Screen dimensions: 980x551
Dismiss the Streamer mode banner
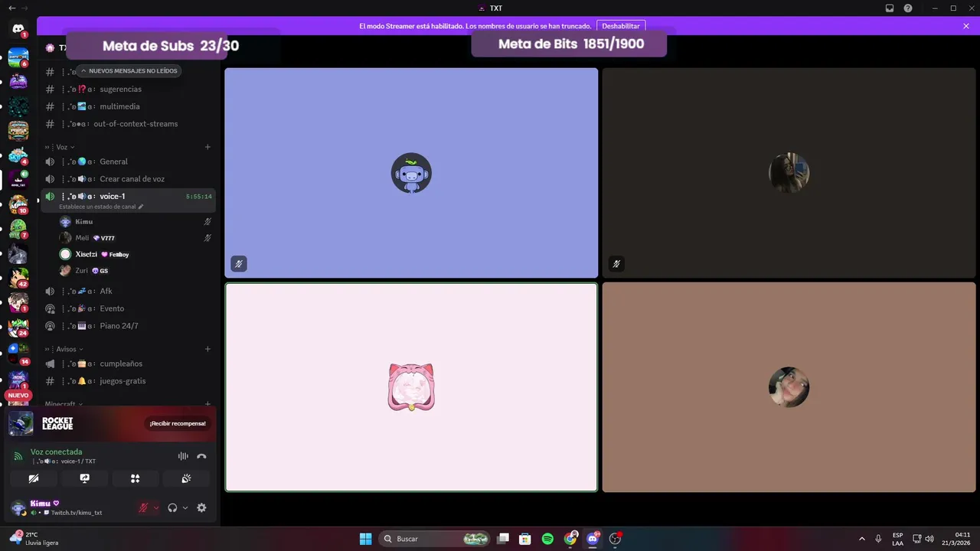coord(966,26)
